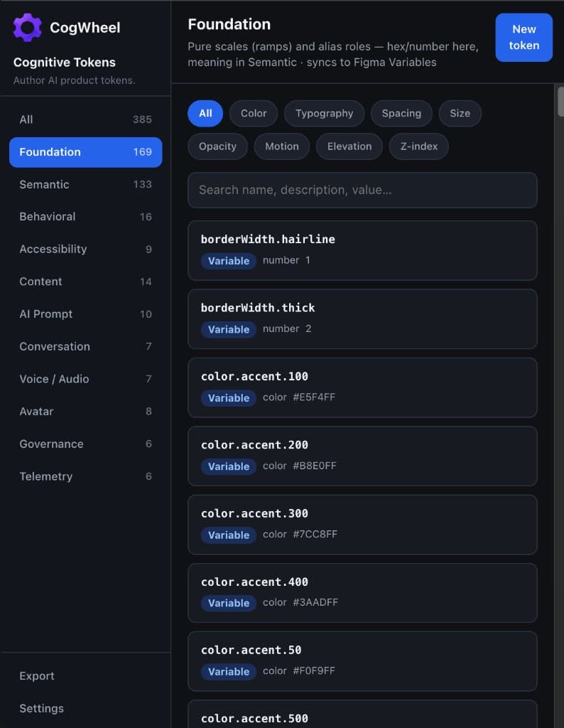Select the Telemetry sidebar category

(x=86, y=476)
